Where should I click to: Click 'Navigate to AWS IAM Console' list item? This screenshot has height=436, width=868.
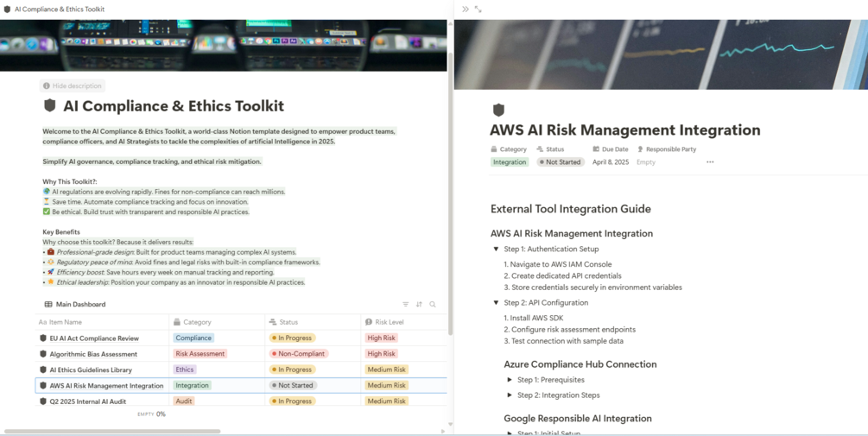[x=557, y=264]
